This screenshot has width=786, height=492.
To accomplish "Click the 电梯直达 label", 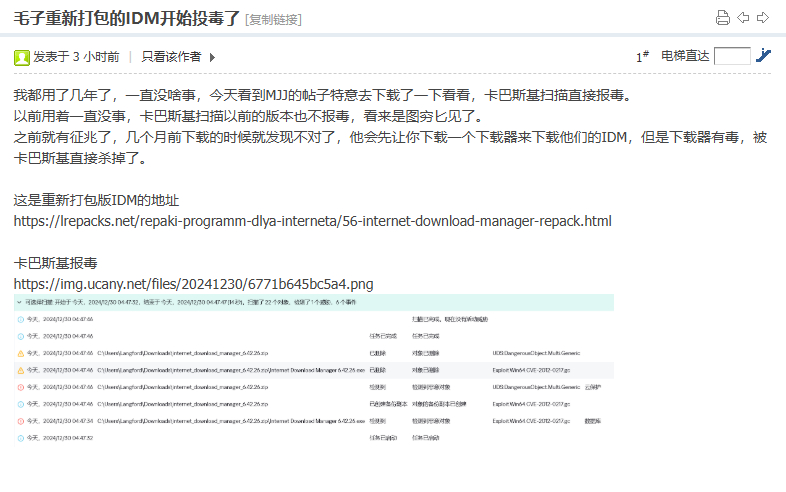I will pyautogui.click(x=685, y=56).
